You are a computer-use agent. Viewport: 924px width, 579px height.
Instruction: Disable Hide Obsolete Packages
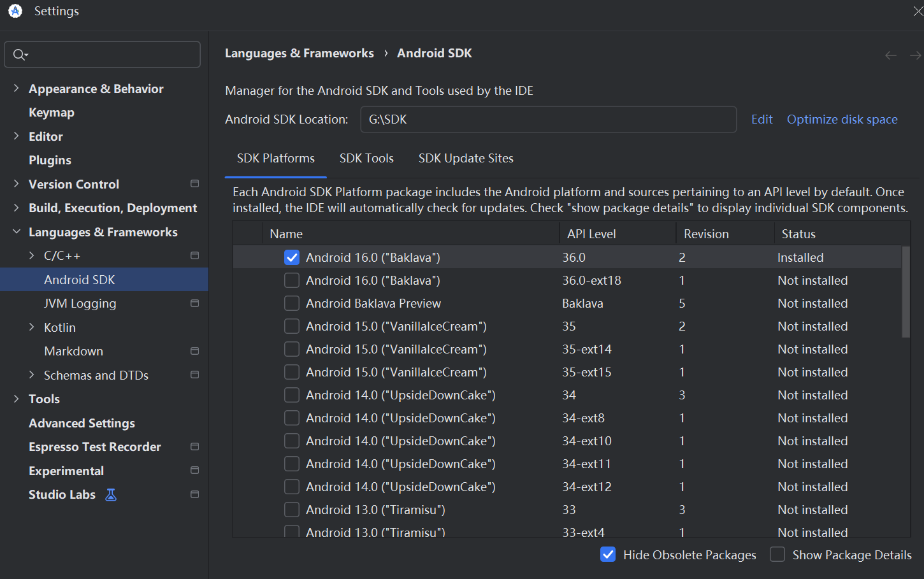(x=607, y=554)
